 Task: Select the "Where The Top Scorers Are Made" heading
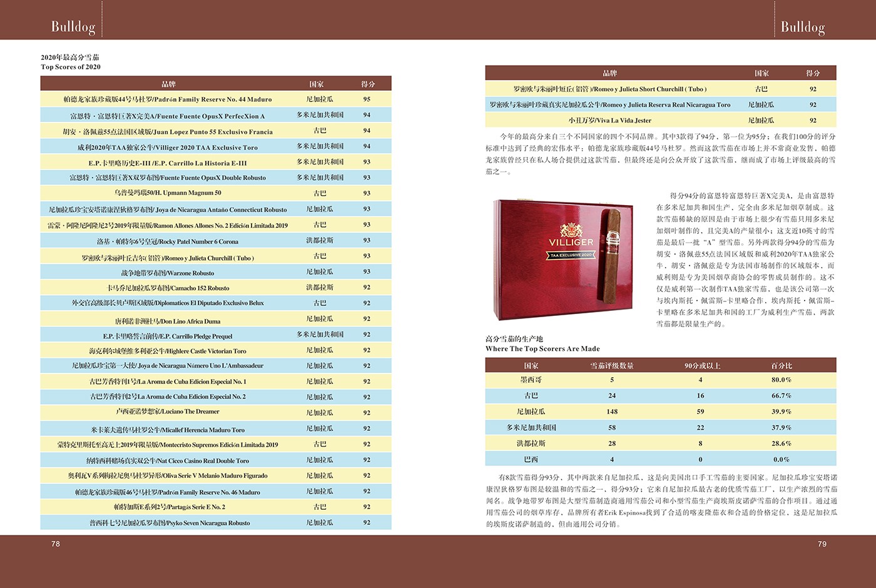(542, 349)
